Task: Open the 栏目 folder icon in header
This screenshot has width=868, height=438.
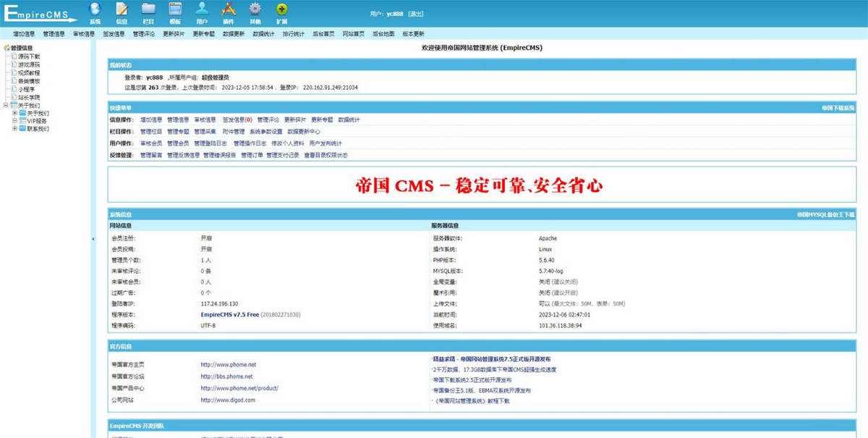Action: tap(148, 9)
